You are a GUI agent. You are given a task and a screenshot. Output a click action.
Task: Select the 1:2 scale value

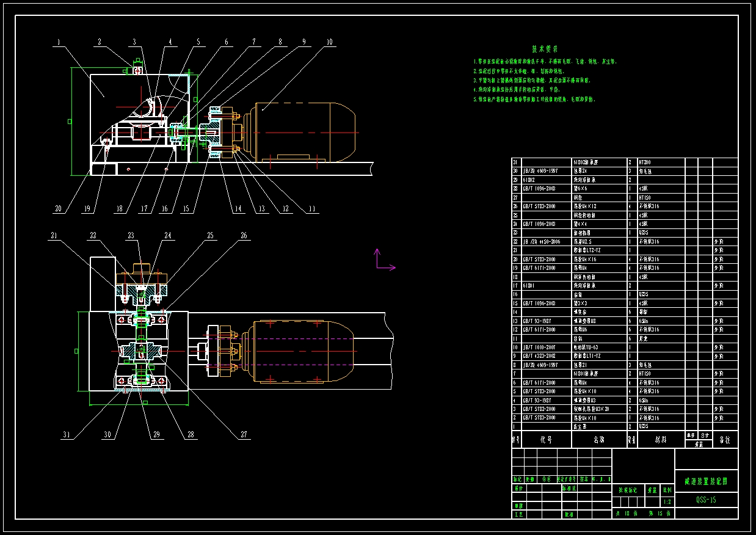[x=666, y=502]
